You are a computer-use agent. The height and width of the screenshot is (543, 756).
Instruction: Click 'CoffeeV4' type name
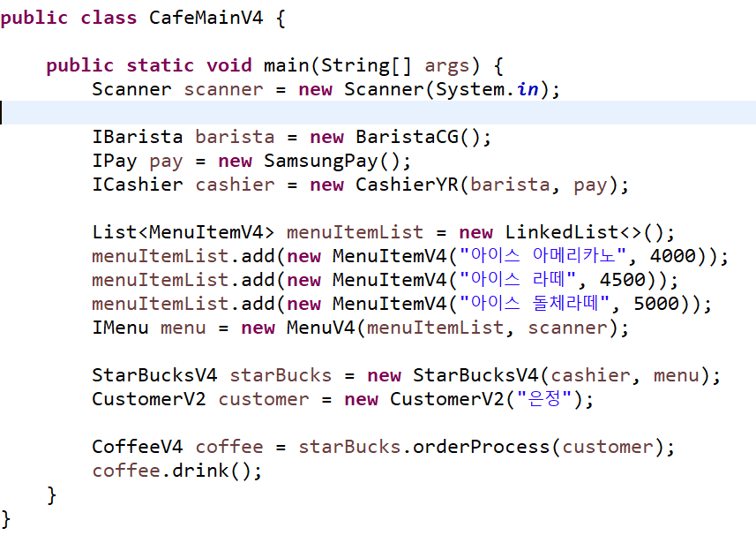tap(138, 448)
